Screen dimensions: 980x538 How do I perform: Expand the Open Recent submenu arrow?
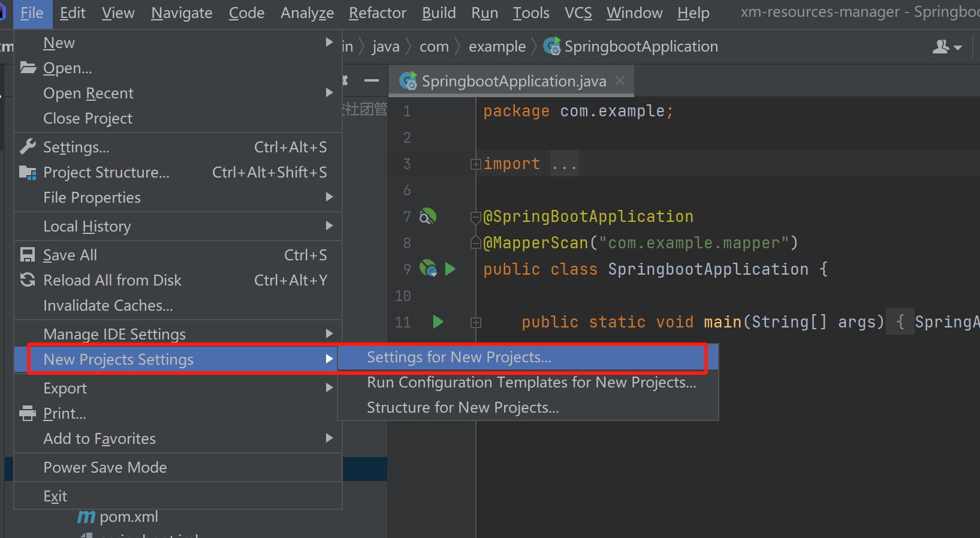[329, 93]
